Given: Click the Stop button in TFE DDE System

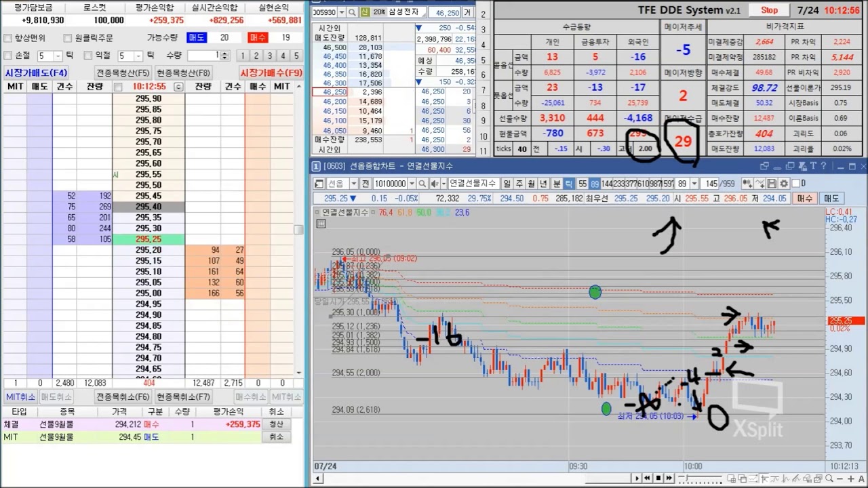Looking at the screenshot, I should [x=769, y=10].
